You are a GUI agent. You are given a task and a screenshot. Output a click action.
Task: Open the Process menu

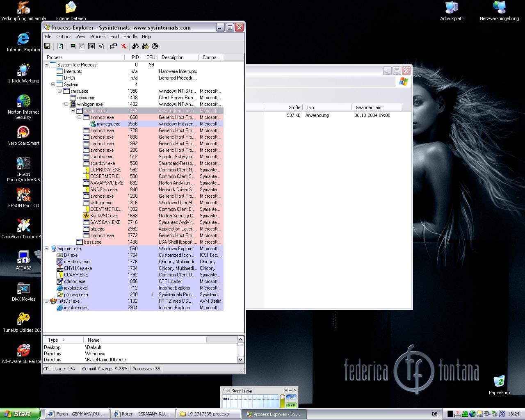tap(98, 37)
